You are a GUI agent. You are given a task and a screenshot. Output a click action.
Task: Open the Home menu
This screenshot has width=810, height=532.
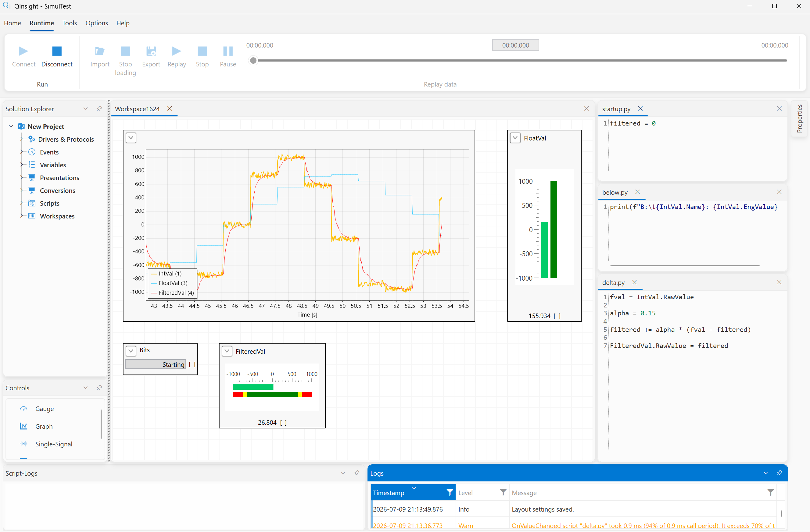coord(13,23)
